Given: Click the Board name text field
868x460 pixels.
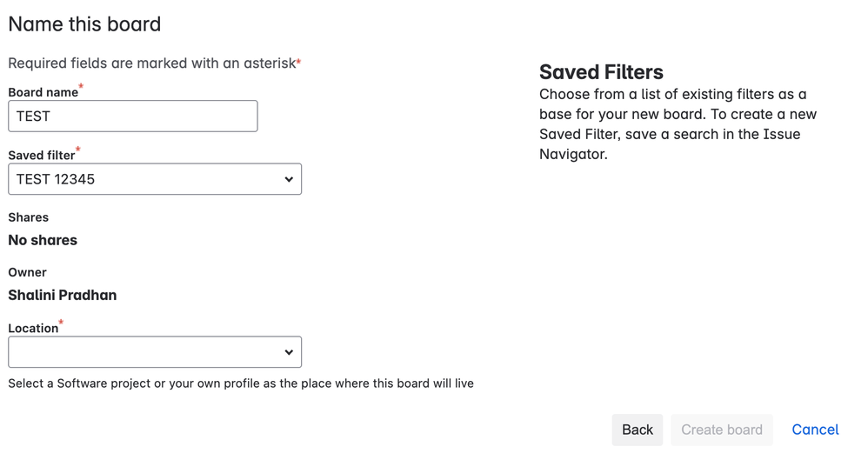Looking at the screenshot, I should pyautogui.click(x=132, y=117).
